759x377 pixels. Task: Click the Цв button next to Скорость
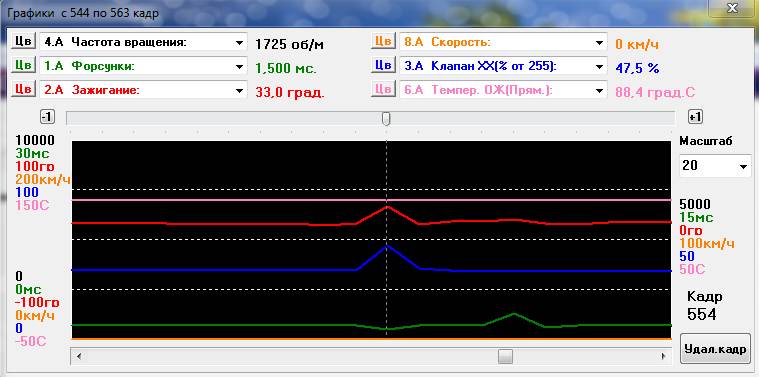383,42
